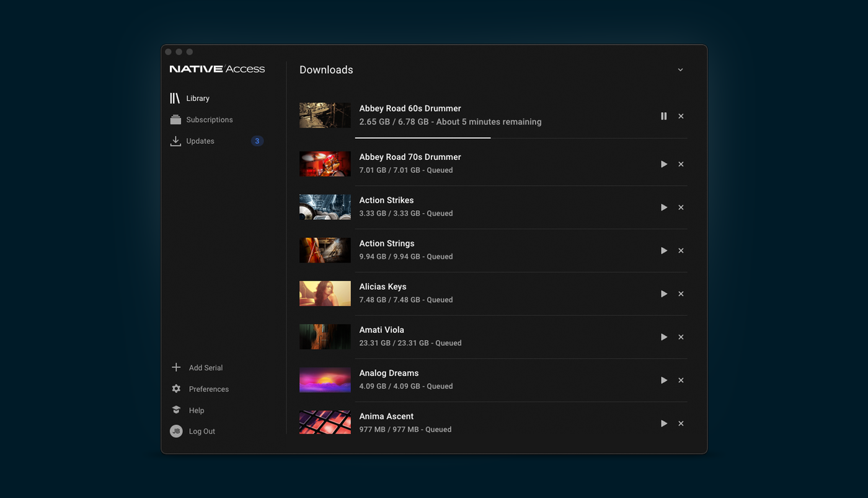The height and width of the screenshot is (498, 868).
Task: Remove Alicias Keys from the queue
Action: [681, 294]
